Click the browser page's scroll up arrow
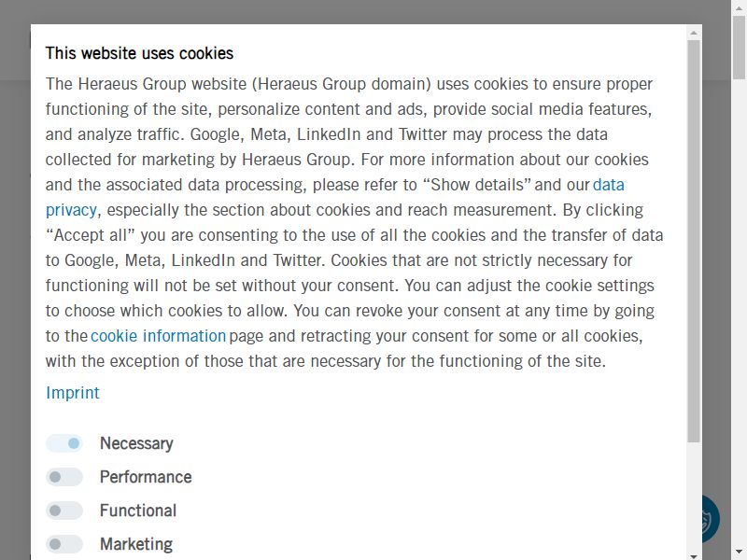The image size is (747, 560). tap(740, 7)
